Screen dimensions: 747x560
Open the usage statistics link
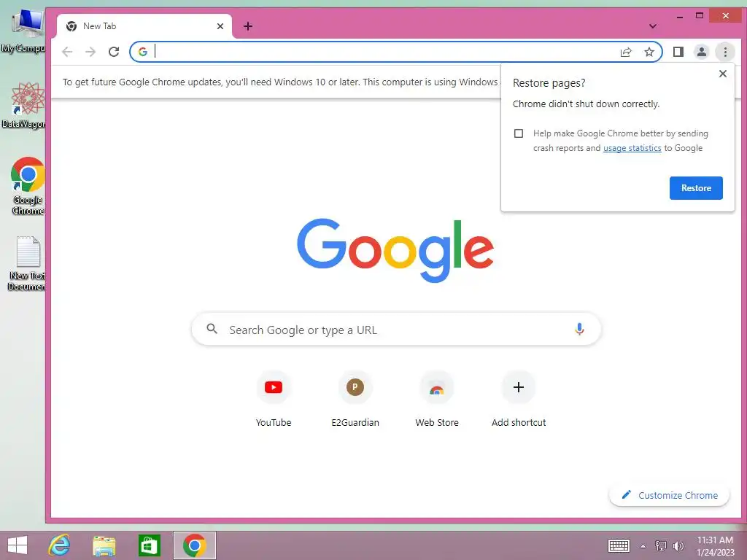click(632, 148)
